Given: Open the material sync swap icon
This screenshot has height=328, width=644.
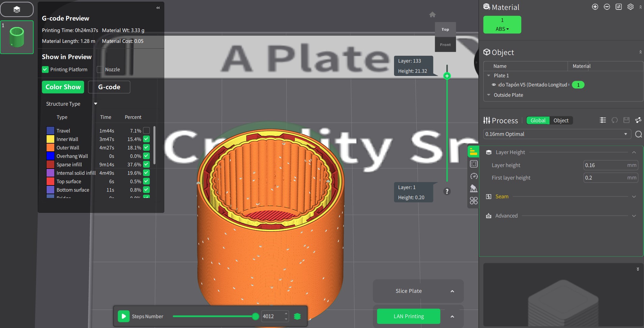Looking at the screenshot, I should pos(619,7).
